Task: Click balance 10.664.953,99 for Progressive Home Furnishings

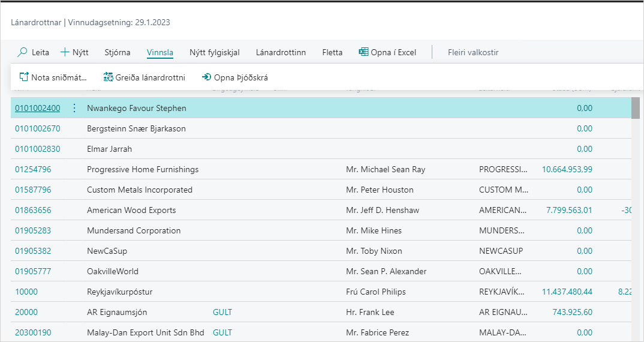Action: tap(567, 169)
